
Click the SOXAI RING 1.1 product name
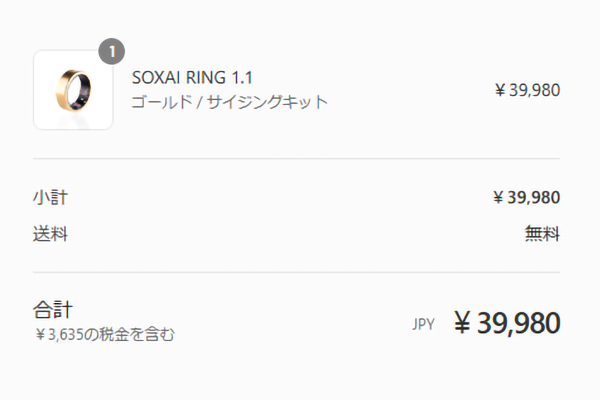click(191, 78)
